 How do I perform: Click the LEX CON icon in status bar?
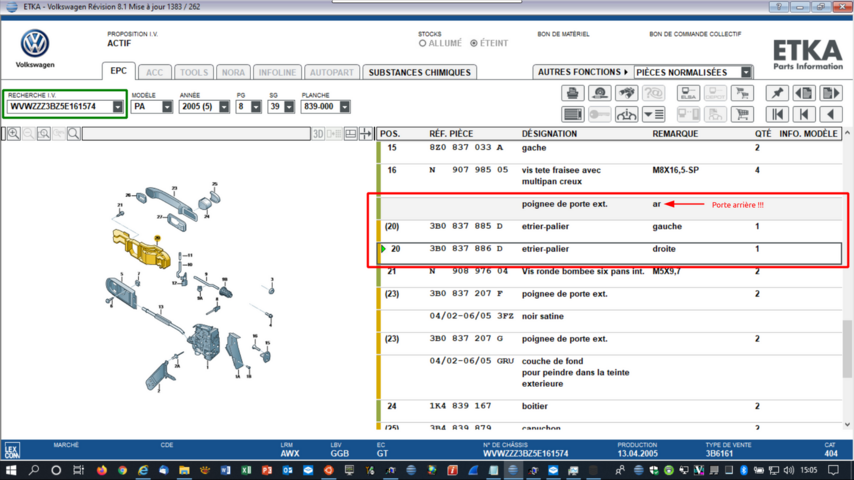click(12, 451)
